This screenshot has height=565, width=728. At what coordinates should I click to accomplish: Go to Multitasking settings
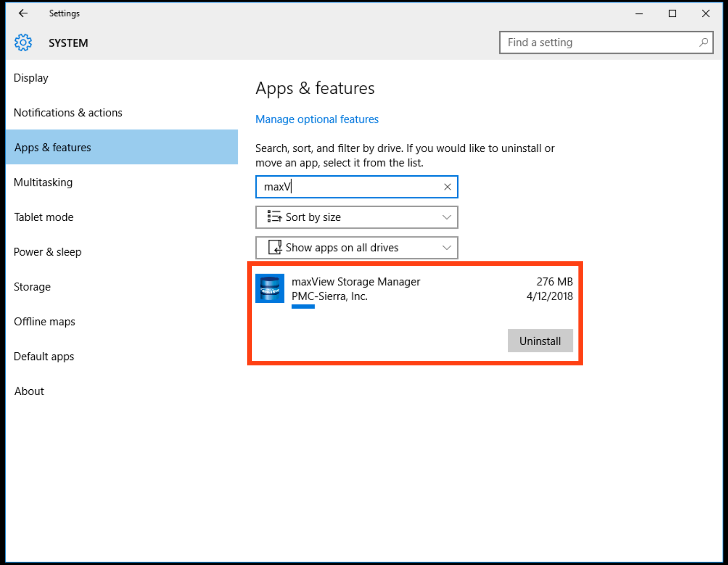point(122,182)
